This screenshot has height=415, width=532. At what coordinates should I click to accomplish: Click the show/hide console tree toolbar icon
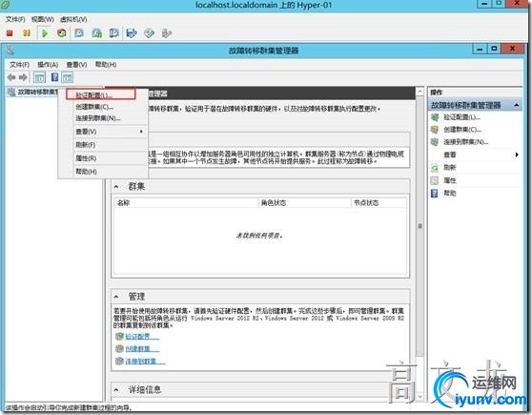pos(39,77)
